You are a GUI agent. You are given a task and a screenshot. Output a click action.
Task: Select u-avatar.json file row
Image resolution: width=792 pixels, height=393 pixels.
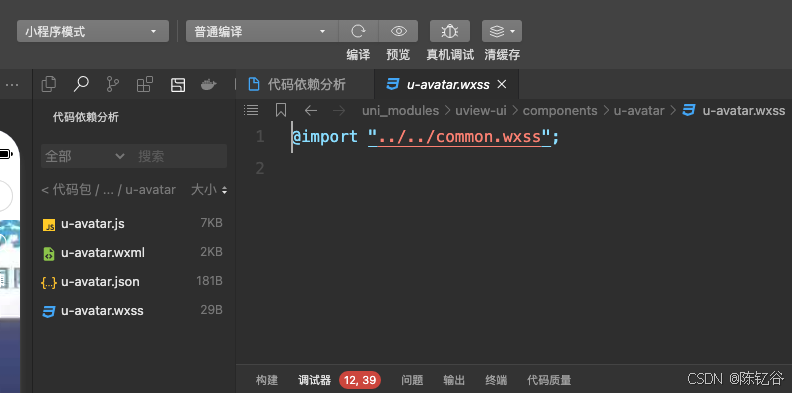coord(134,281)
